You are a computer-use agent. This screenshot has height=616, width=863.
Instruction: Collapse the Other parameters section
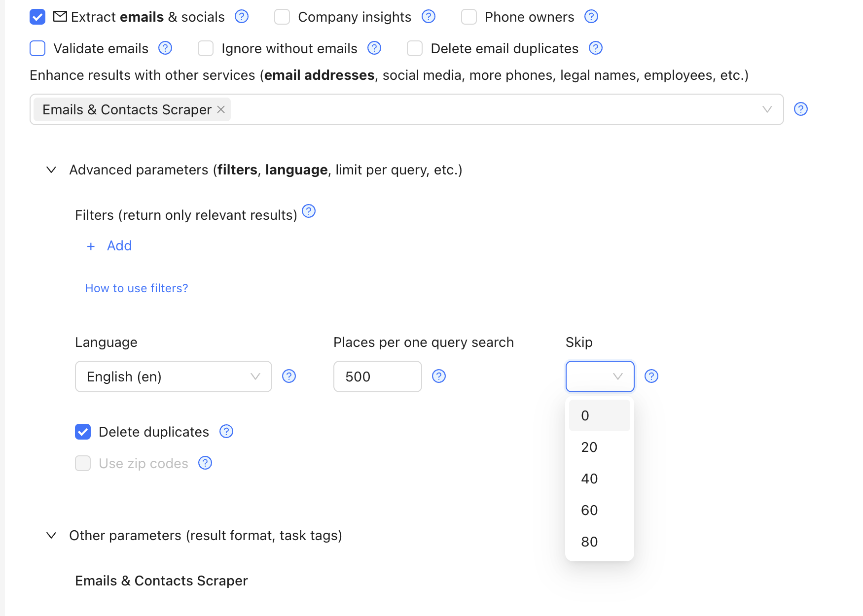click(x=51, y=536)
